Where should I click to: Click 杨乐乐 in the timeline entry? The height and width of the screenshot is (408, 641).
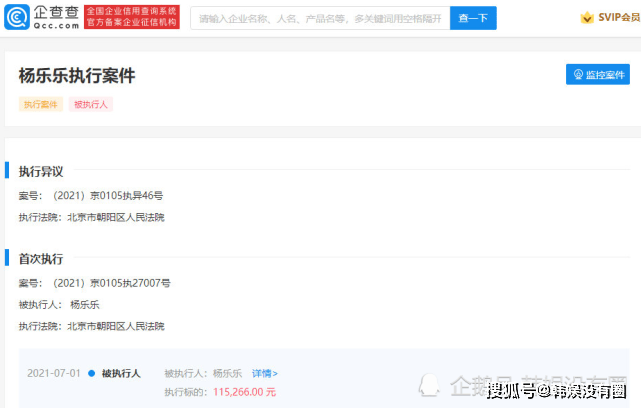pyautogui.click(x=227, y=373)
